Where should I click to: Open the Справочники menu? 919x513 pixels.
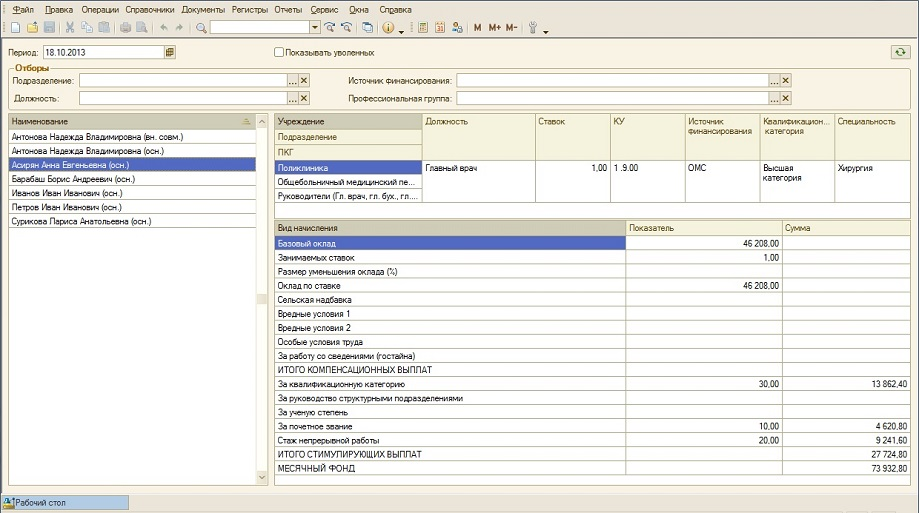[151, 8]
